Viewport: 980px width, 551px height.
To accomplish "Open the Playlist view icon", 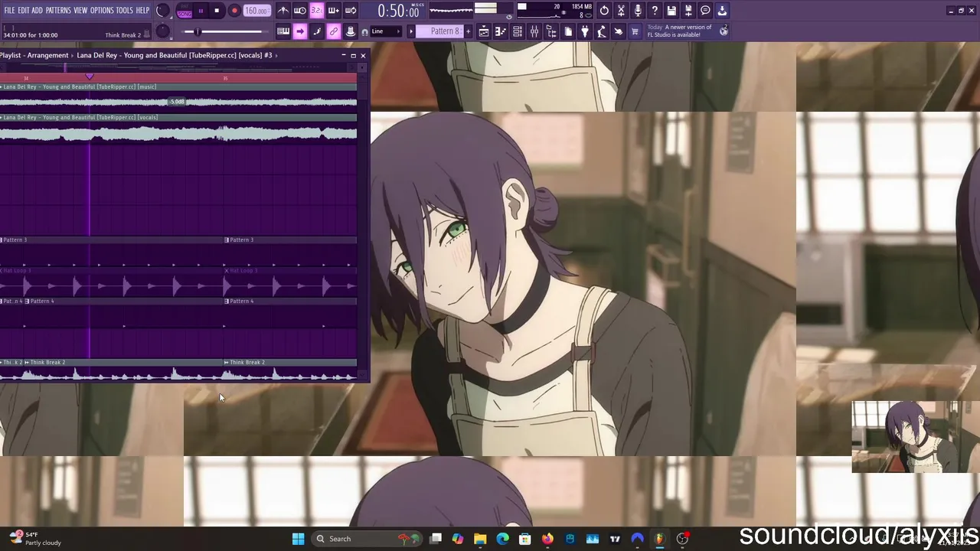I will pos(484,31).
